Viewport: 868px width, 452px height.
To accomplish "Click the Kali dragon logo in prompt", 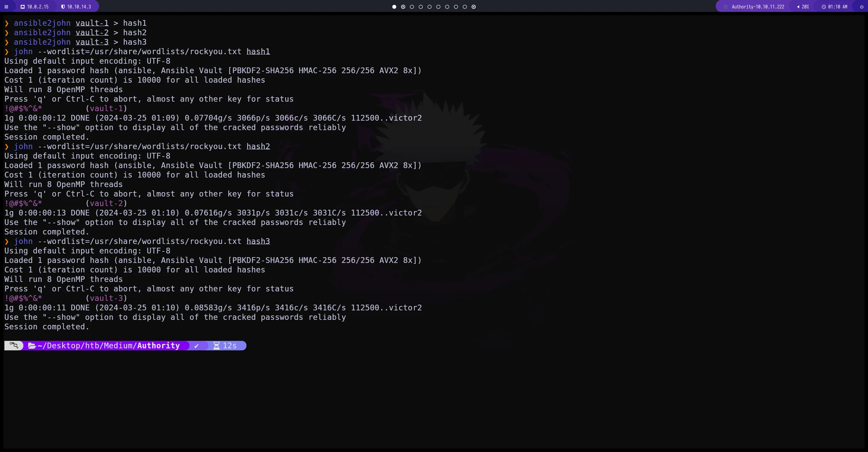I will coord(14,346).
